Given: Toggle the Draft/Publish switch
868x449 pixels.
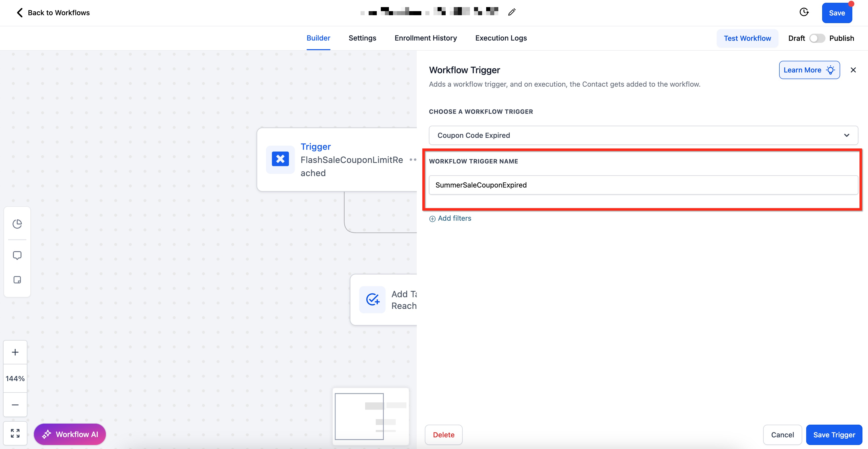Looking at the screenshot, I should point(817,39).
